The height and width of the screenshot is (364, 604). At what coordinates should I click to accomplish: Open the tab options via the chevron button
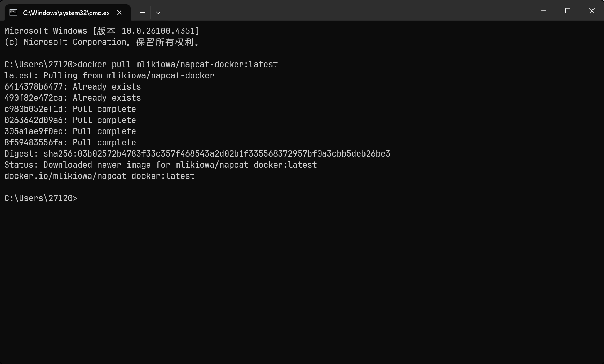(158, 12)
